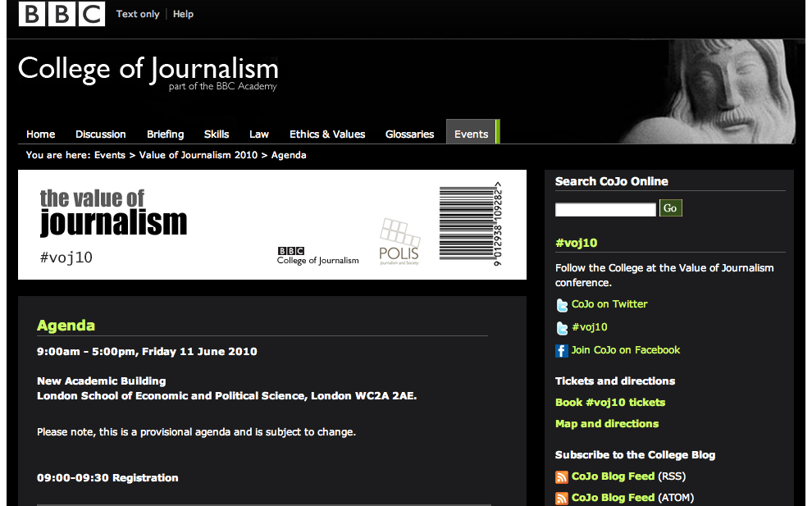The image size is (812, 506).
Task: Click the London School of Economic address line
Action: [227, 395]
